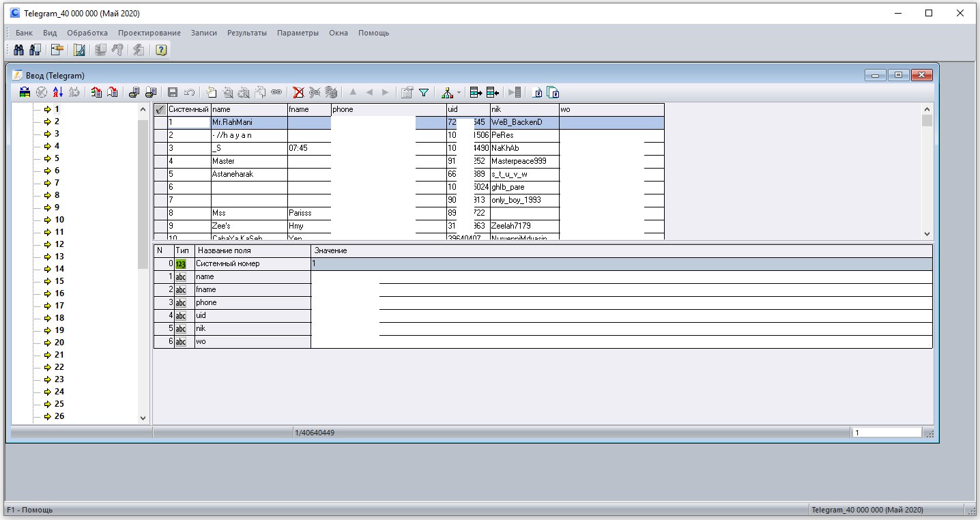Click the colored hierarchy tree icon
The image size is (980, 520).
(447, 92)
